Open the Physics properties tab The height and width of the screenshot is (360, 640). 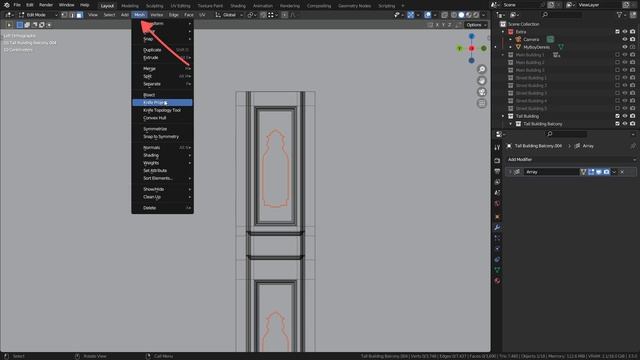pos(497,249)
